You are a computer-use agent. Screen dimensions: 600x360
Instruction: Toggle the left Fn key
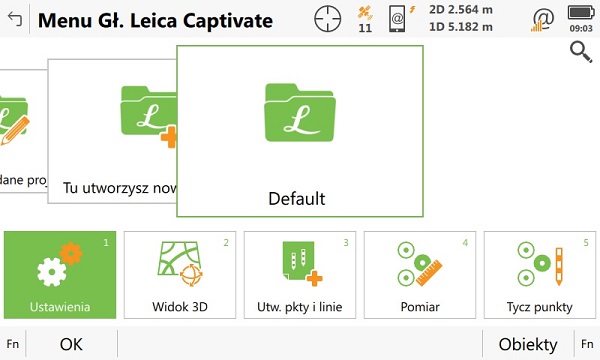[13, 344]
